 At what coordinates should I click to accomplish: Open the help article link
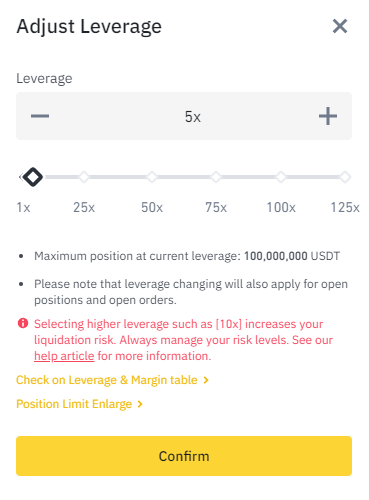coord(64,356)
